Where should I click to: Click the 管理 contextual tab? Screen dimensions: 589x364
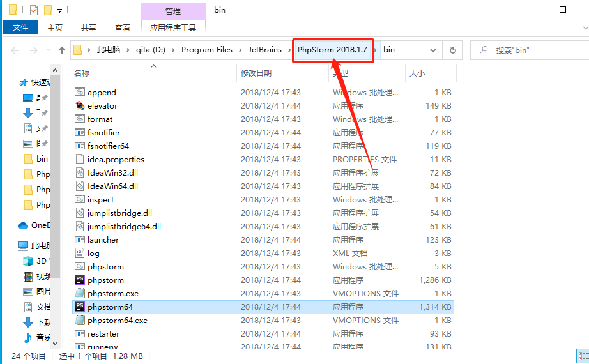tap(173, 11)
